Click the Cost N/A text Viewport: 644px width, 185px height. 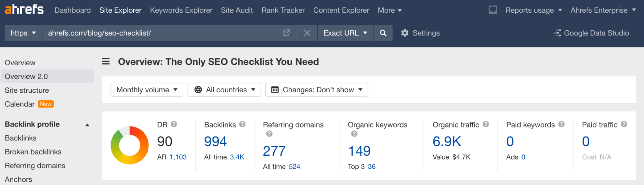tap(597, 157)
